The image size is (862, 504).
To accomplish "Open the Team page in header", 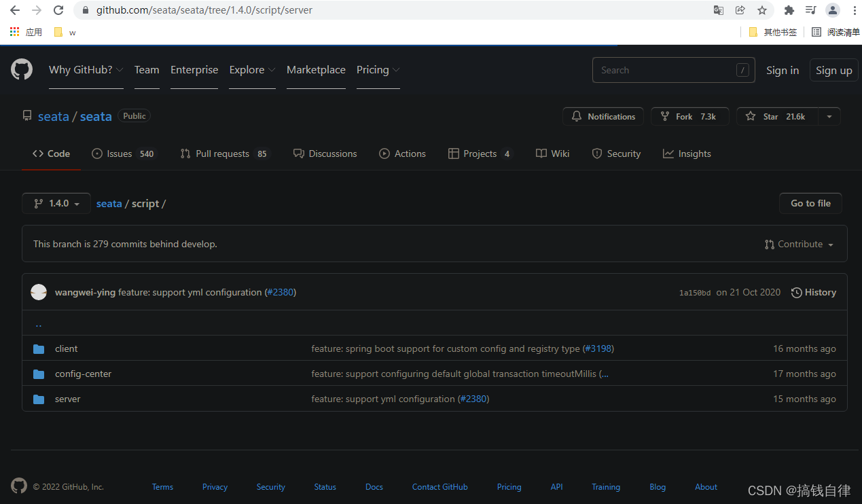I will click(x=147, y=70).
